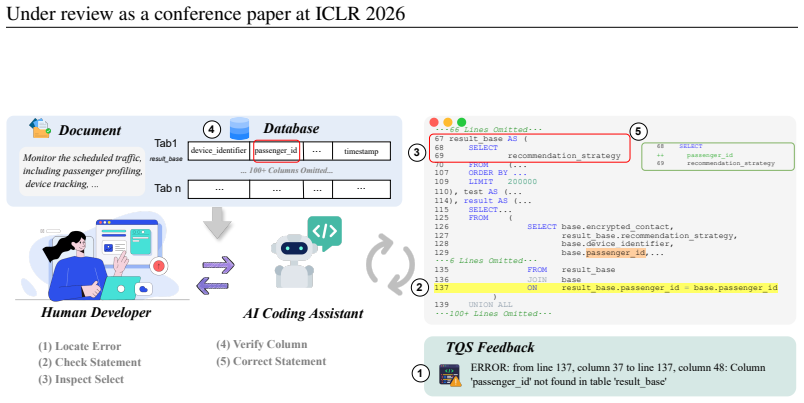Click FROM result_base on line 135
The height and width of the screenshot is (403, 804).
point(571,270)
